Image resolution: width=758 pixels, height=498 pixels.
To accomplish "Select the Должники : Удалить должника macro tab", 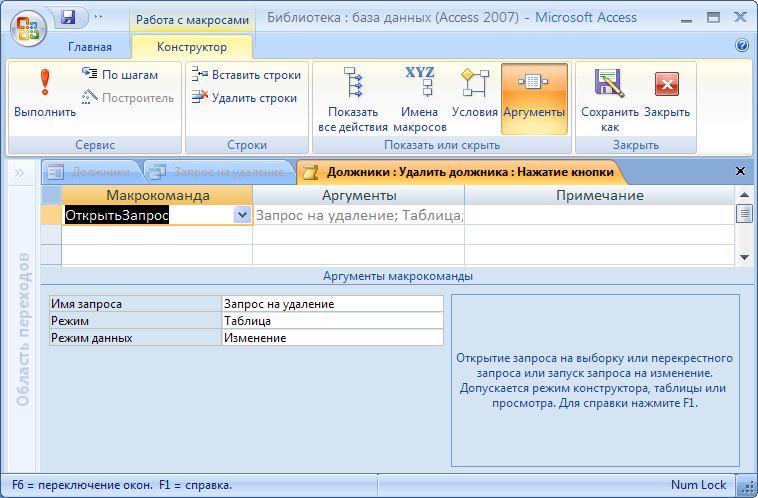I will coord(462,172).
